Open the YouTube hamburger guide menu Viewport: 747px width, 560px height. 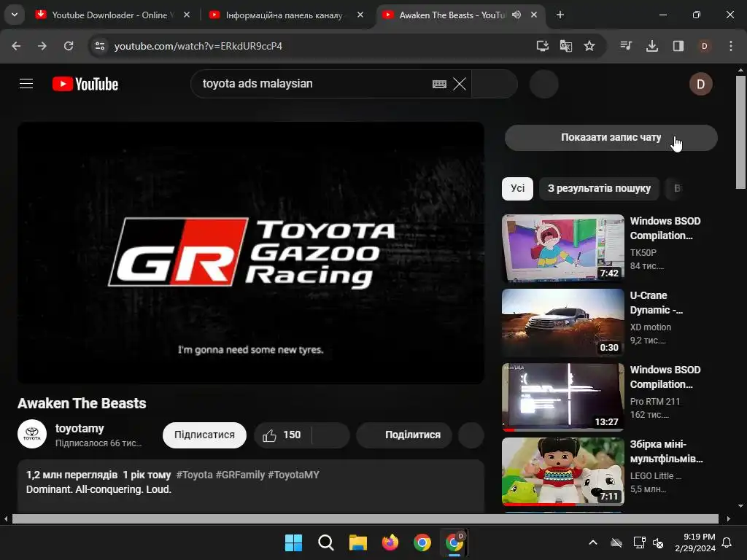tap(26, 84)
